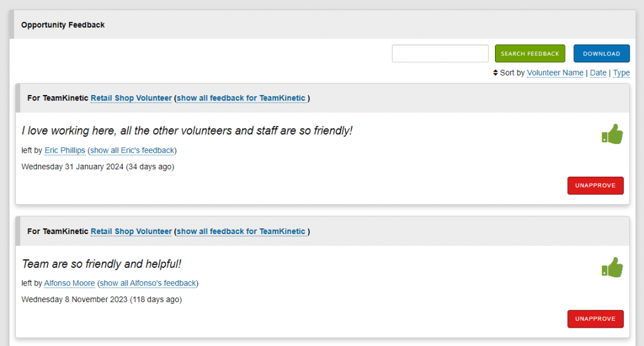Unapprove Alfonso Moore's feedback
644x346 pixels.
595,319
